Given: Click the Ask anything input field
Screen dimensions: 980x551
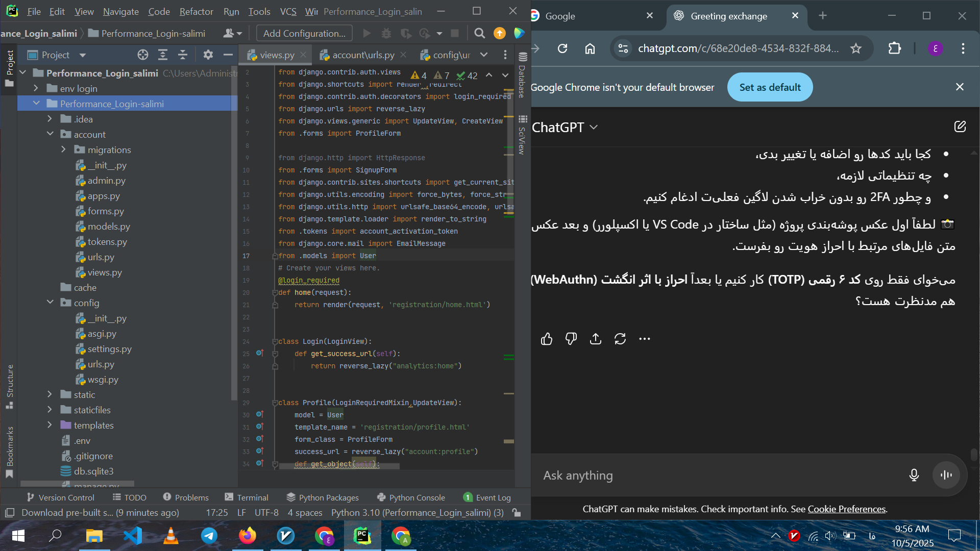Looking at the screenshot, I should (720, 475).
